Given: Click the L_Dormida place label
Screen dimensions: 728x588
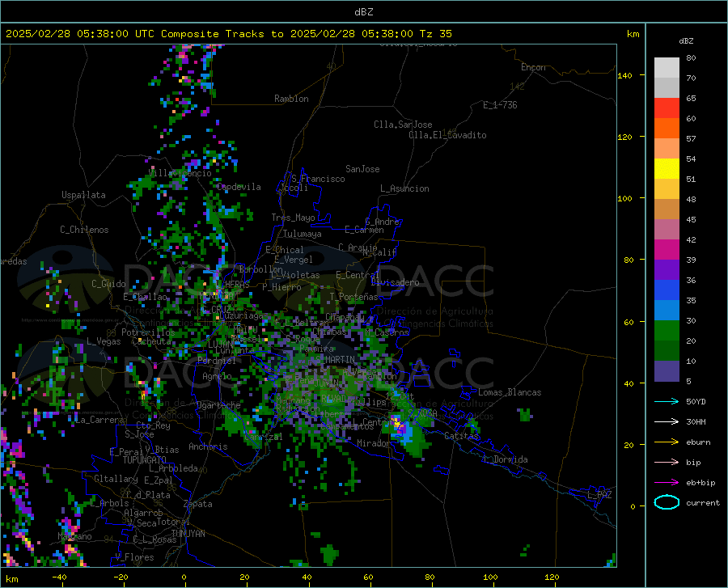Looking at the screenshot, I should (x=505, y=459).
